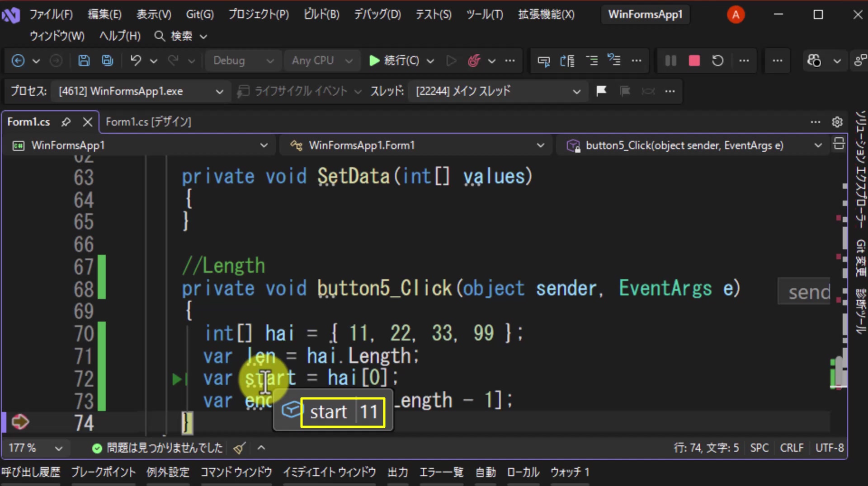Open the 検索 search box
The image size is (868, 486).
(181, 36)
